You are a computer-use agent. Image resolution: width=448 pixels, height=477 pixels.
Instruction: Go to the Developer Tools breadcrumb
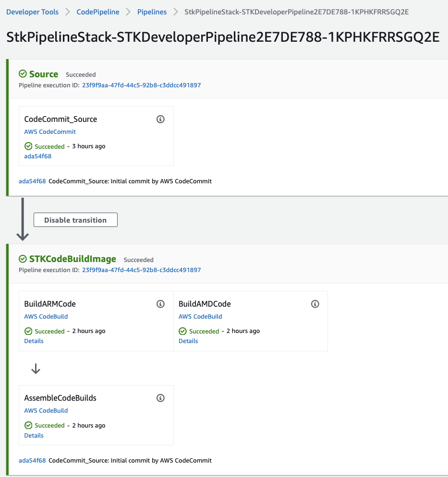32,12
